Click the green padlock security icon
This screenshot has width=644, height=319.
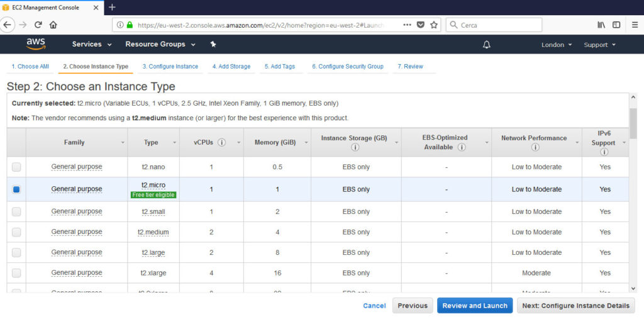[x=130, y=25]
